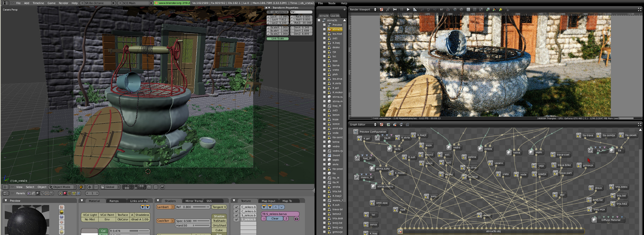Toggle the OnlyShad option
This screenshot has width=644, height=235.
click(219, 225)
